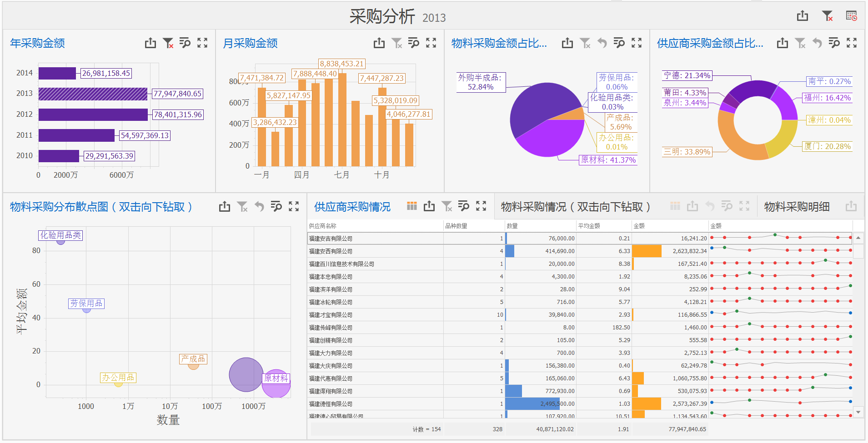Clear master filter on 供应商采购金额占比 donut
The height and width of the screenshot is (443, 868).
click(800, 43)
